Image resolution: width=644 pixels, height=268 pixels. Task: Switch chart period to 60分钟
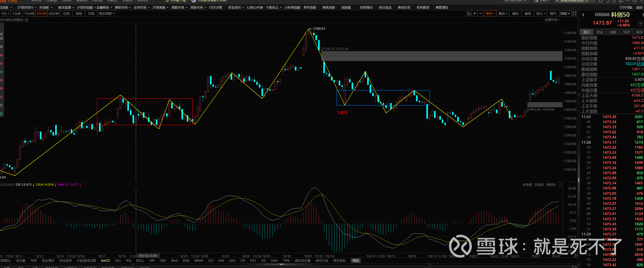[54, 13]
